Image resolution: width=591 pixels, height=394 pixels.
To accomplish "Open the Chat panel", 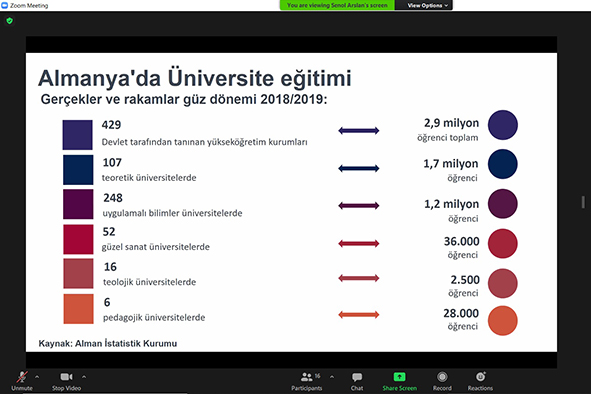I will (357, 381).
